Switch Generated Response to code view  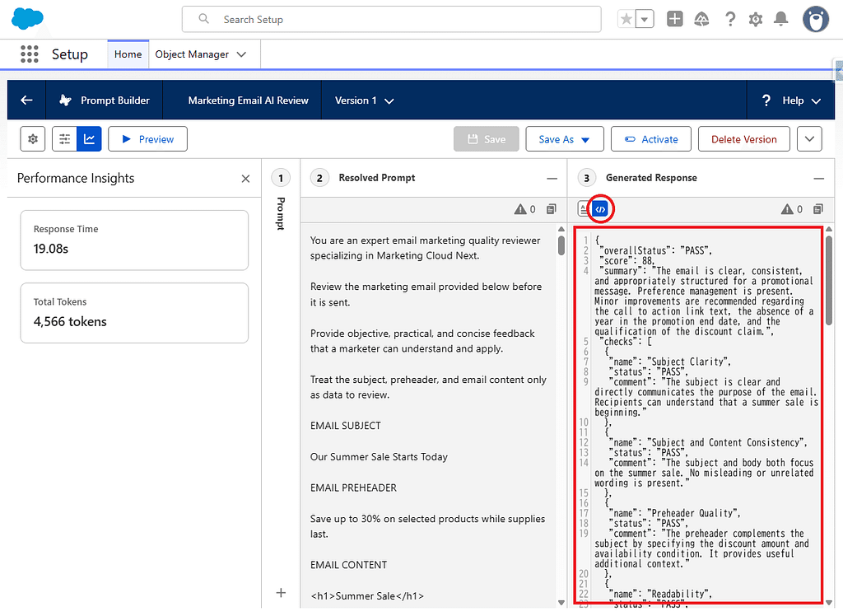point(600,208)
